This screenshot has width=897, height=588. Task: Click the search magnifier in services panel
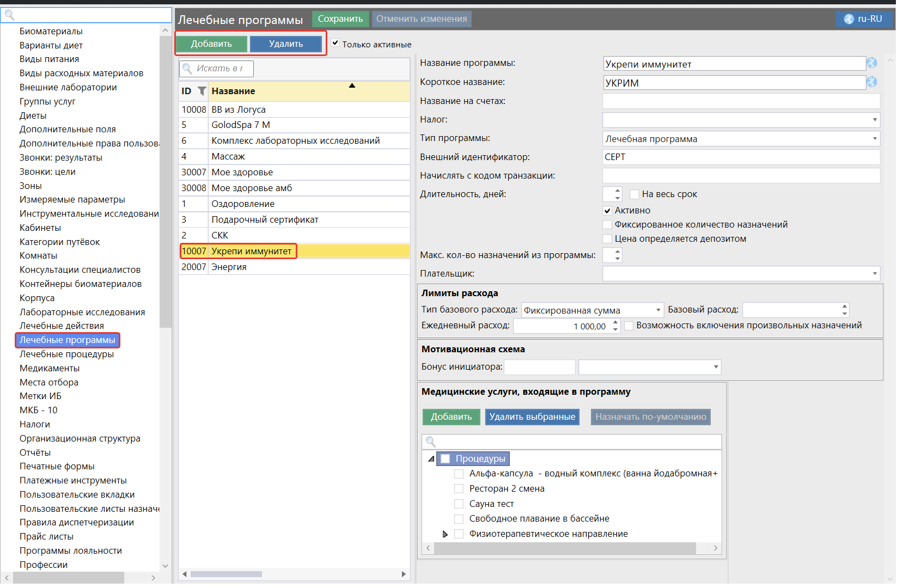point(431,442)
